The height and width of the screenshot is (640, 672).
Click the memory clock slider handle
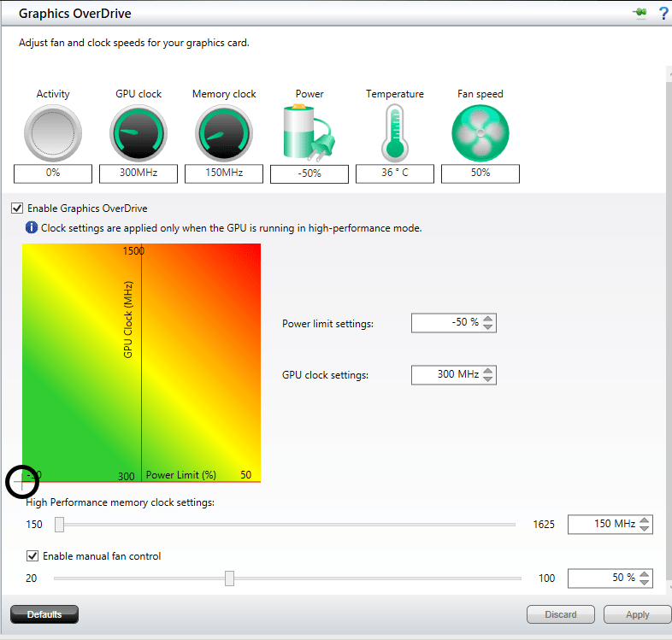[x=60, y=525]
